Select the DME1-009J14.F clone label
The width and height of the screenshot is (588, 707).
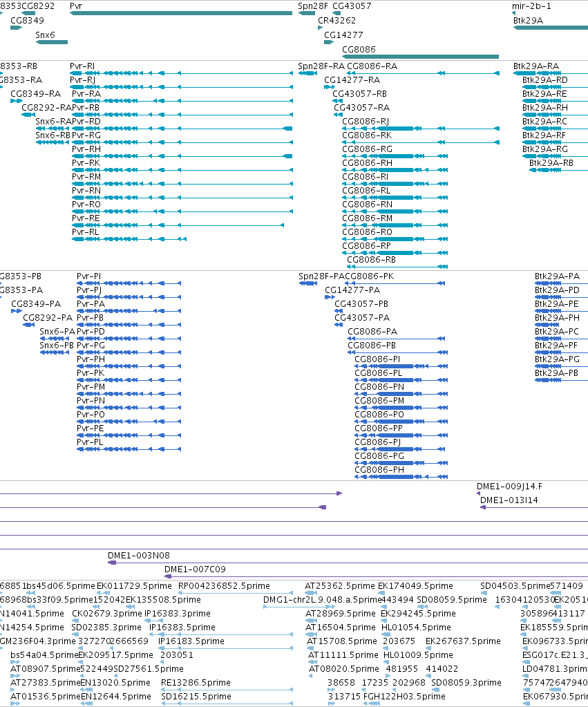tap(509, 487)
